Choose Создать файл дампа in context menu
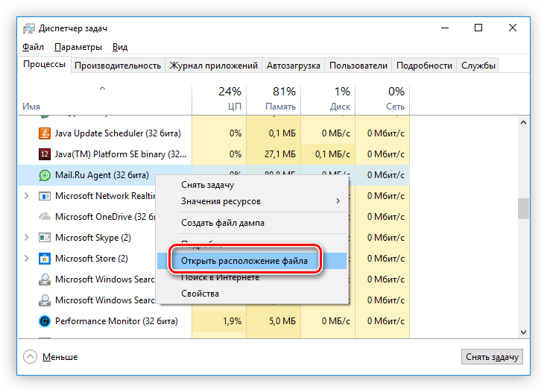This screenshot has height=392, width=547. pyautogui.click(x=252, y=223)
